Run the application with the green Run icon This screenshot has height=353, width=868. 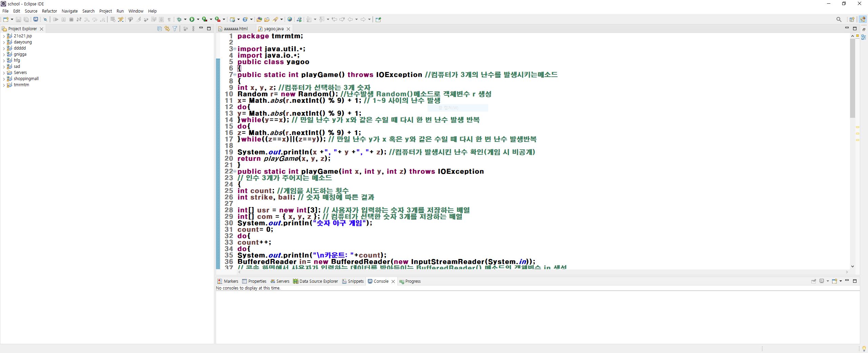tap(192, 19)
